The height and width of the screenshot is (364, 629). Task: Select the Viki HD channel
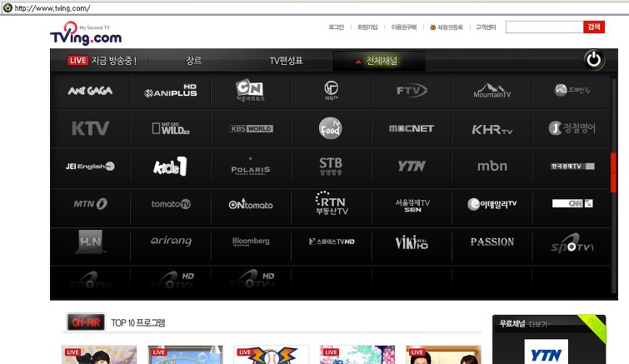pos(412,242)
